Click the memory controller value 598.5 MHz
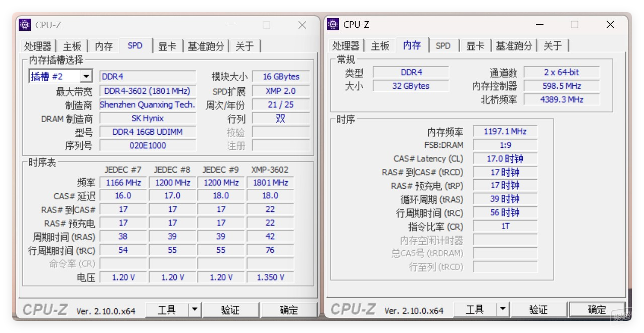The height and width of the screenshot is (333, 644). click(x=562, y=86)
